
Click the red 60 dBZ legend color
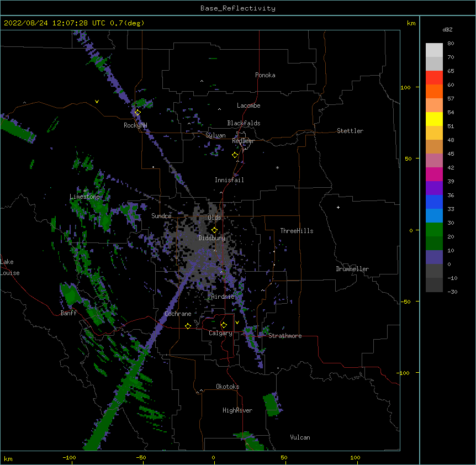coord(434,77)
